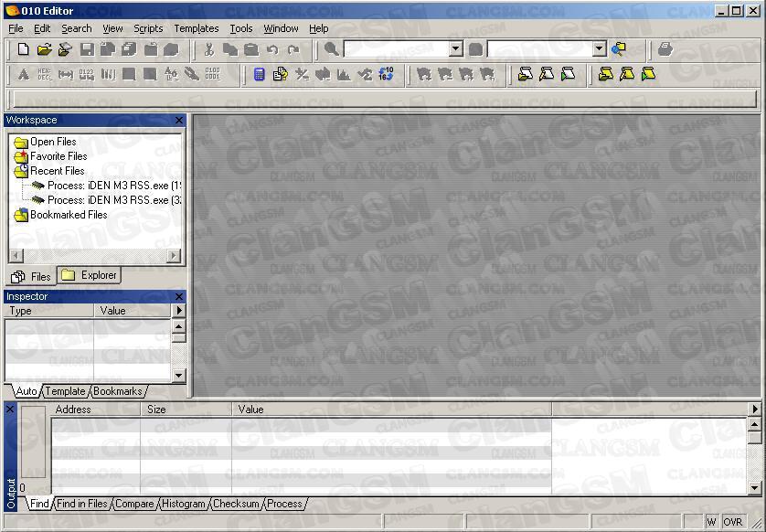Open the Scripts menu
This screenshot has height=532, width=766.
[148, 28]
